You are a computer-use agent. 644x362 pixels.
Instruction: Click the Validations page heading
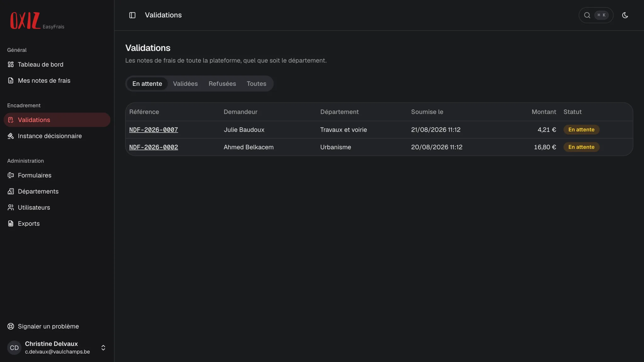click(x=148, y=48)
